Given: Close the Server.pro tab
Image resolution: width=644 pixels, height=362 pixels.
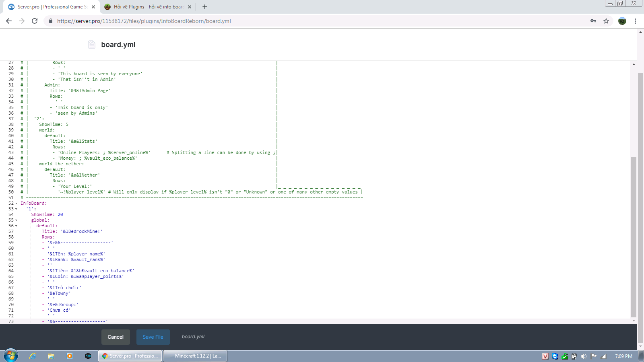Looking at the screenshot, I should [x=93, y=7].
